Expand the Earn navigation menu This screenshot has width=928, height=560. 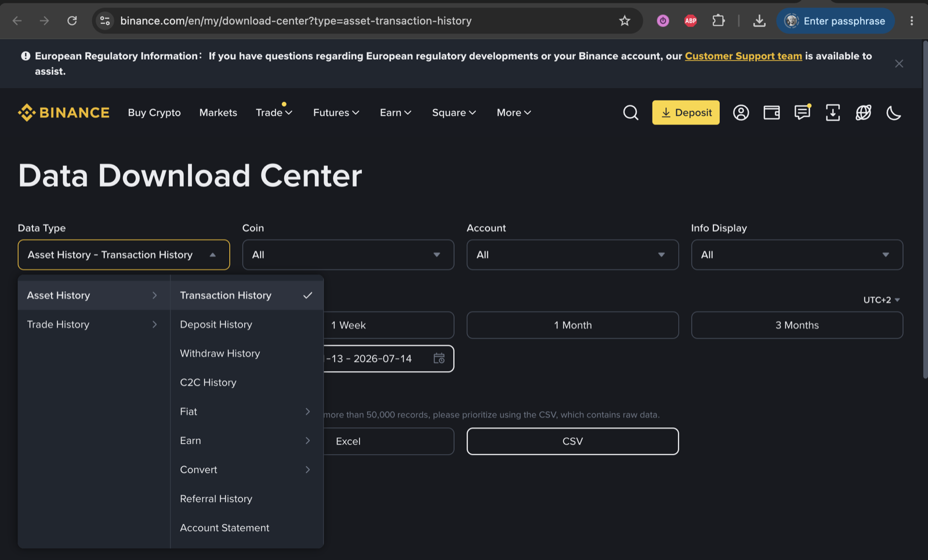396,112
